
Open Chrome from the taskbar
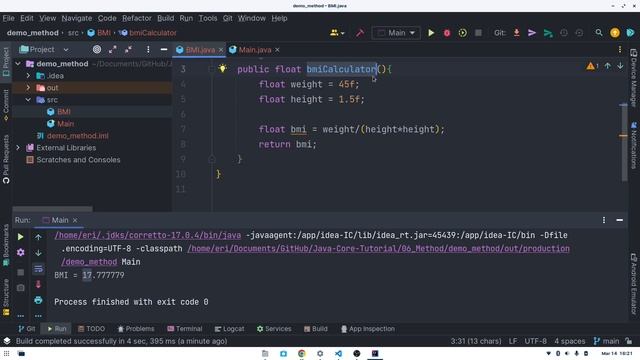click(x=302, y=353)
